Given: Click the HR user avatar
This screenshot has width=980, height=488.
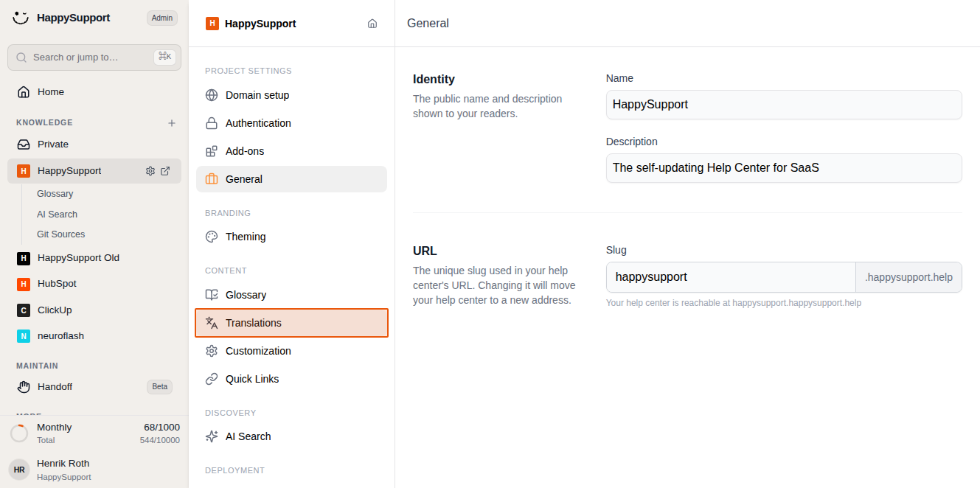Looking at the screenshot, I should pos(19,470).
